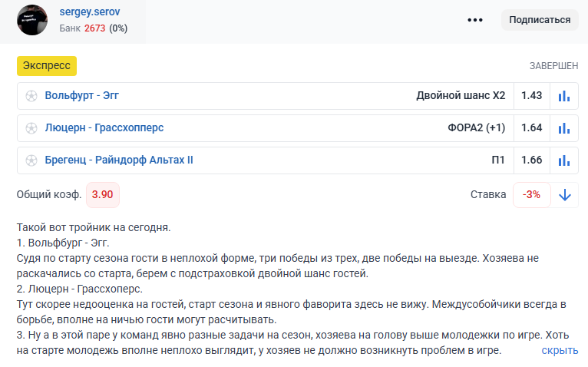Click the blue down arrow next to stake
Image resolution: width=588 pixels, height=367 pixels.
[565, 195]
